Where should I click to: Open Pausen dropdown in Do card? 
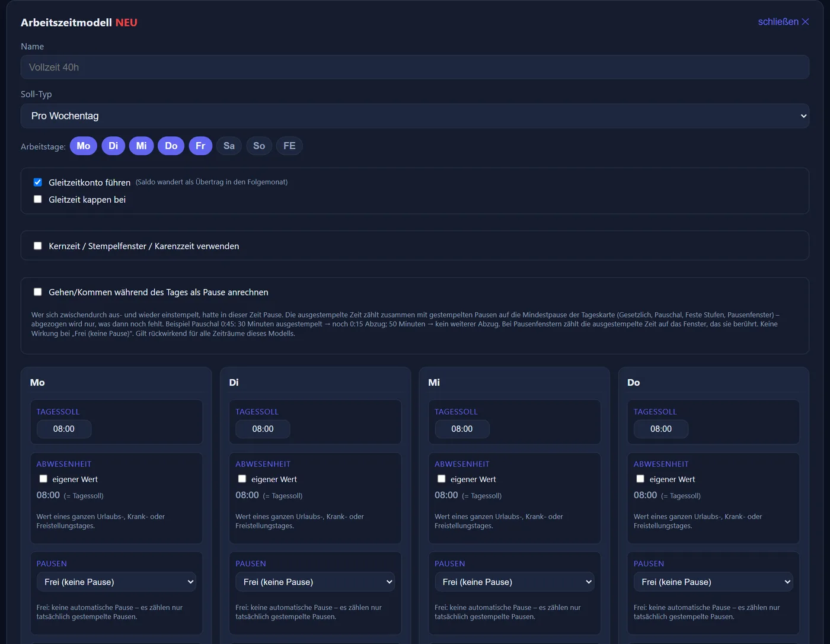point(713,582)
